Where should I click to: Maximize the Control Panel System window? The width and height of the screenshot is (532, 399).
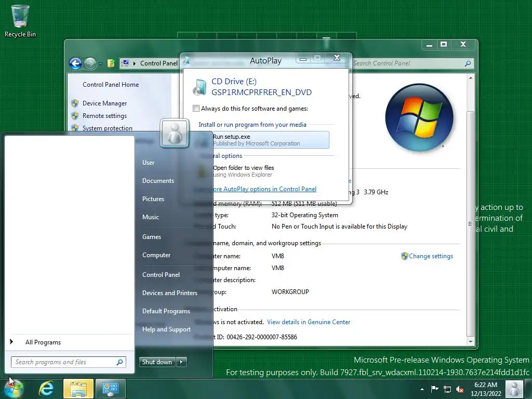444,45
